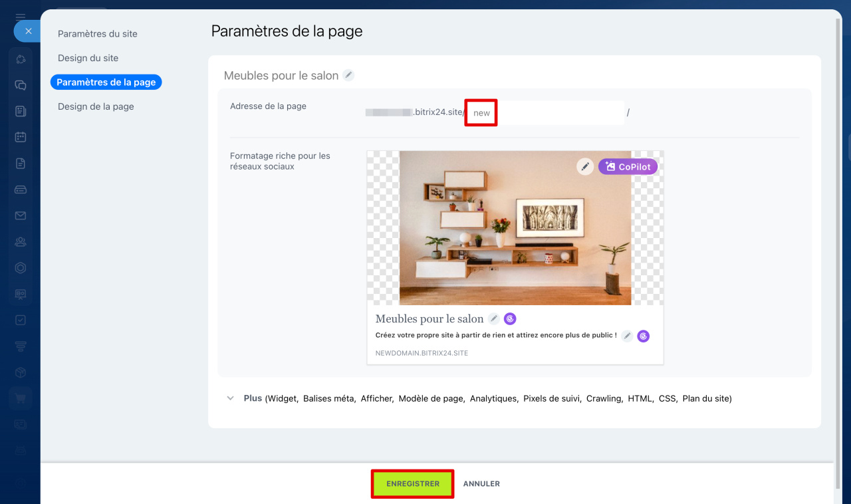Image resolution: width=851 pixels, height=504 pixels.
Task: Click the orange shopping cart sidebar icon
Action: click(x=21, y=398)
